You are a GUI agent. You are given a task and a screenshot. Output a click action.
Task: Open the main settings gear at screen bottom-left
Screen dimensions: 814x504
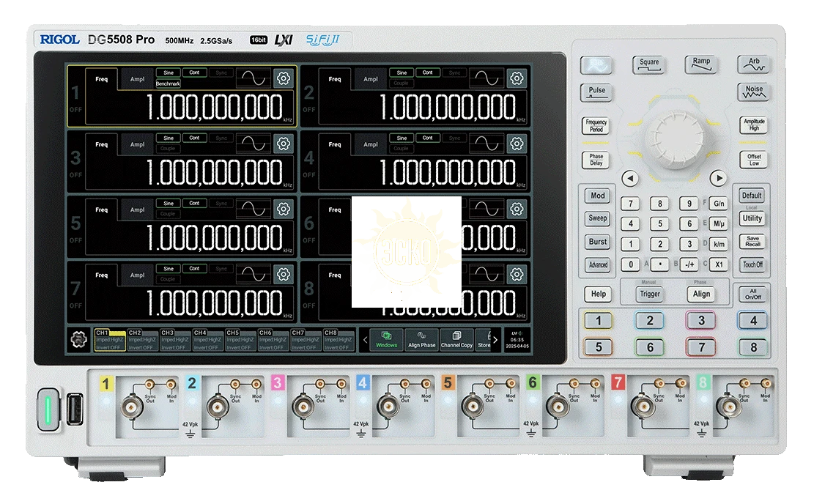tap(78, 340)
